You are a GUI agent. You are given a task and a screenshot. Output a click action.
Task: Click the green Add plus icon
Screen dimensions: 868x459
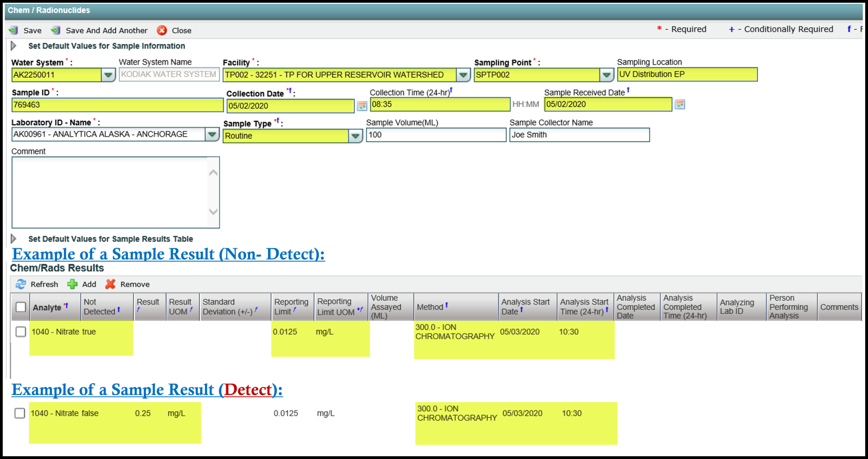tap(72, 284)
